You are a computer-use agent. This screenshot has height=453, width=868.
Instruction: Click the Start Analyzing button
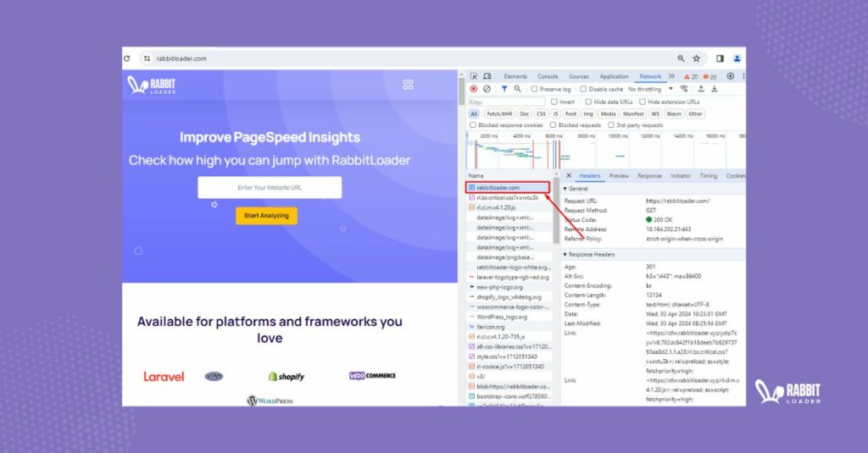(266, 216)
